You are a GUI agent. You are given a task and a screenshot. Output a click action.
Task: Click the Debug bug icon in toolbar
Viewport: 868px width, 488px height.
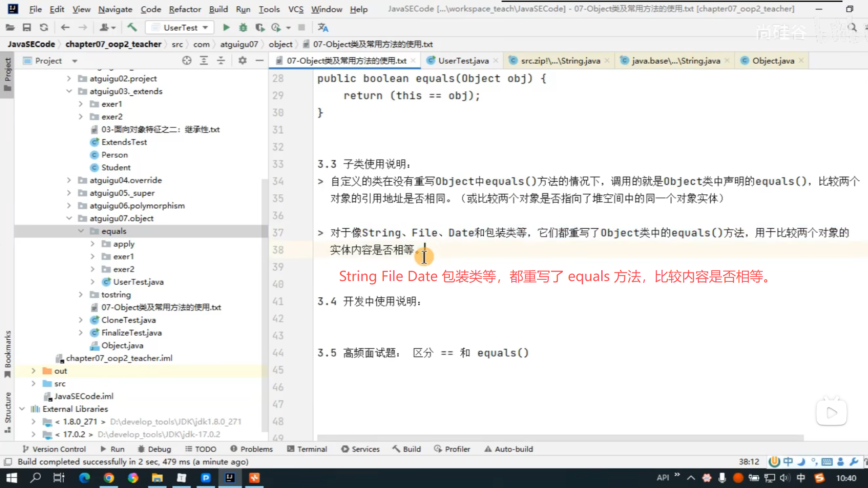[243, 28]
